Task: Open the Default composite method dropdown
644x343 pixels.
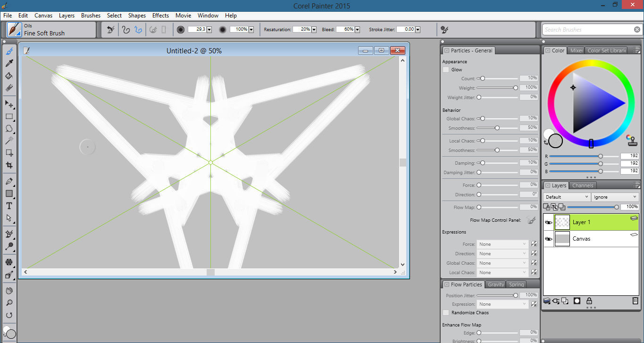Action: [567, 197]
